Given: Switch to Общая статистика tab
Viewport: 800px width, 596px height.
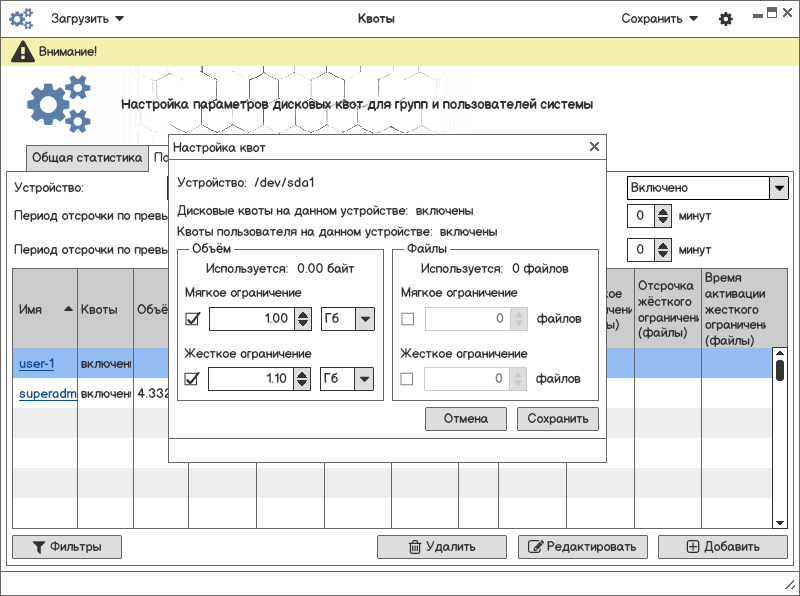Looking at the screenshot, I should pos(87,158).
